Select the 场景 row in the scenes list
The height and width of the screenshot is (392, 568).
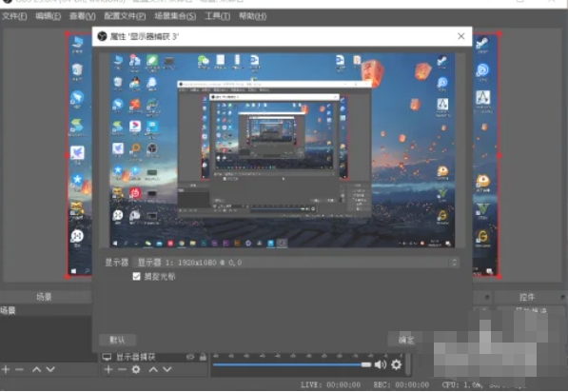click(46, 310)
